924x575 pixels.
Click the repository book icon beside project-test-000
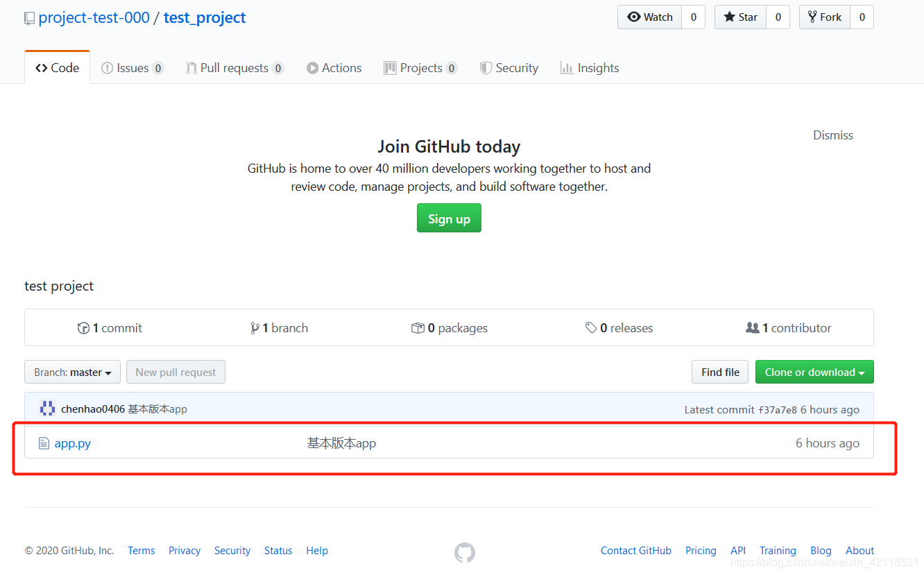[x=29, y=19]
